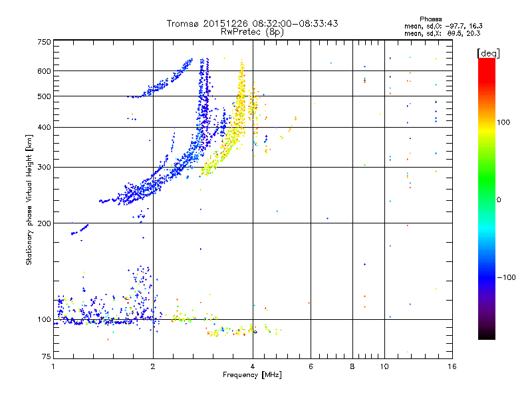The width and height of the screenshot is (532, 399).
Task: Click the 'RwPretec (8p)' subtitle
Action: coord(253,32)
